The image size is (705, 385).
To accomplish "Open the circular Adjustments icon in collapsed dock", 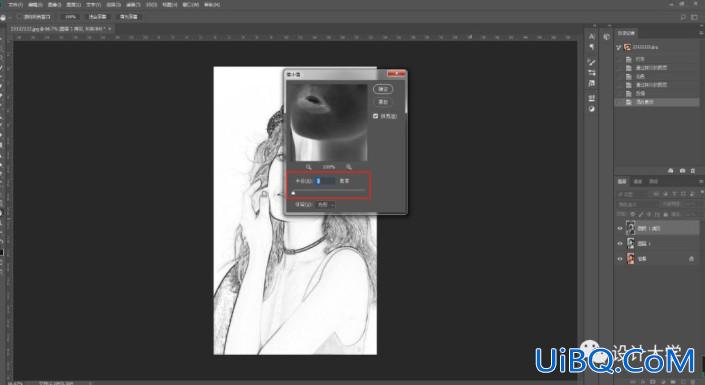I will [x=592, y=109].
